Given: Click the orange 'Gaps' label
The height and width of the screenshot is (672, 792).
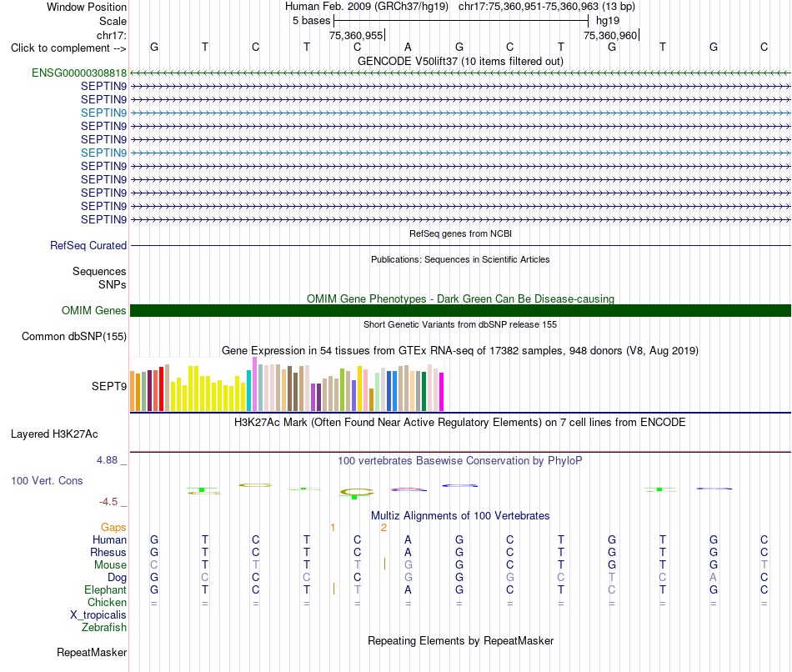Looking at the screenshot, I should 113,528.
